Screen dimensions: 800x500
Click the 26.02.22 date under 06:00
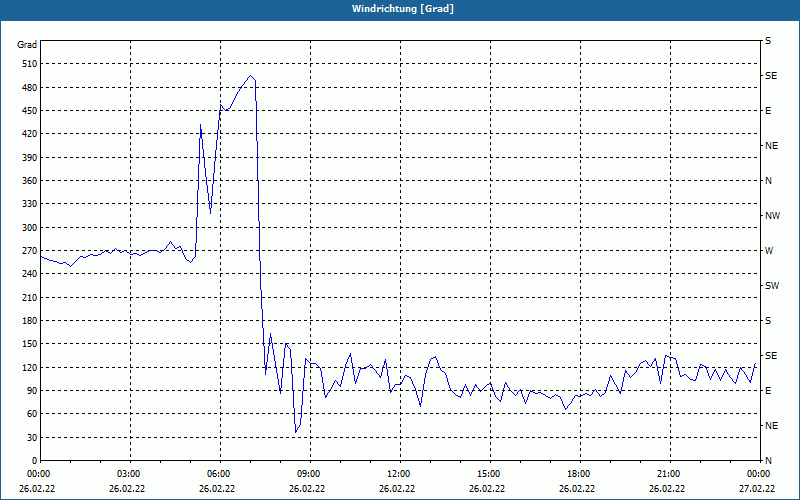click(217, 489)
